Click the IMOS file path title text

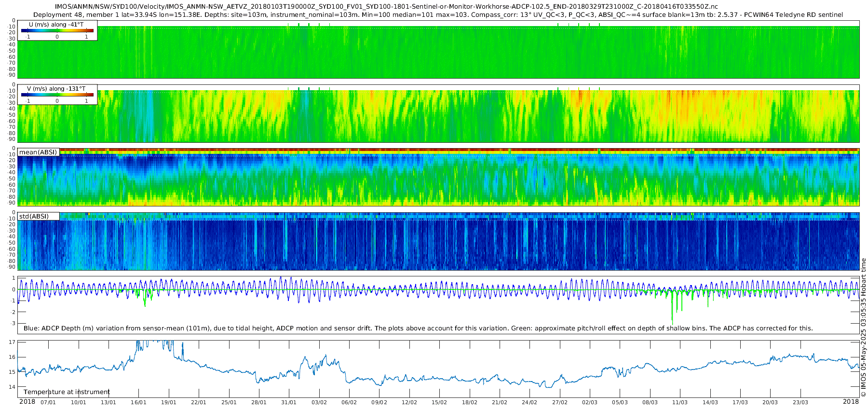(386, 7)
